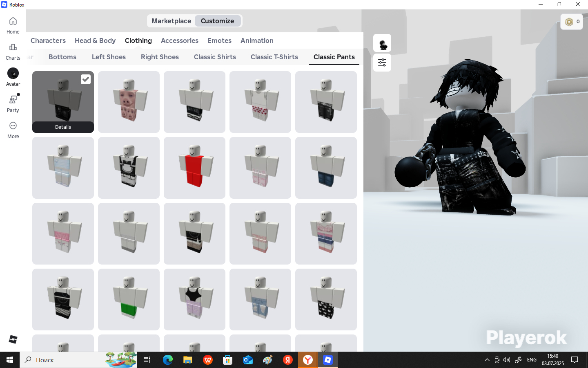Select the Clothing category
The image size is (588, 368).
pyautogui.click(x=138, y=40)
